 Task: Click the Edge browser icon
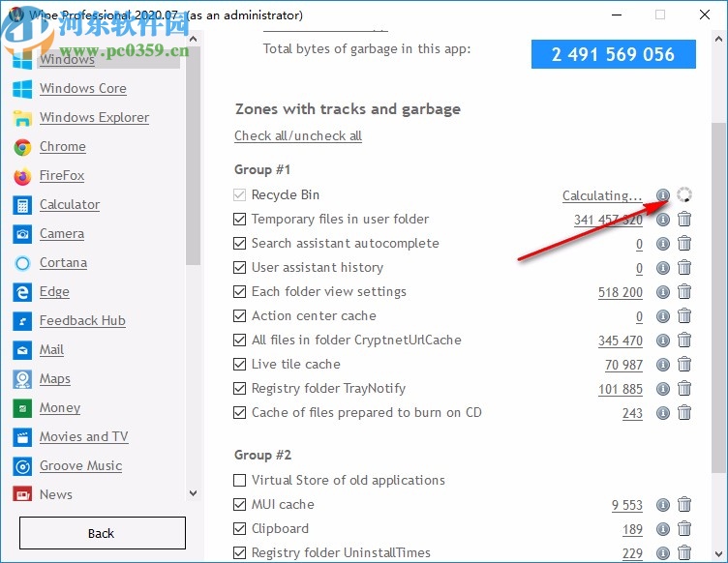coord(22,292)
